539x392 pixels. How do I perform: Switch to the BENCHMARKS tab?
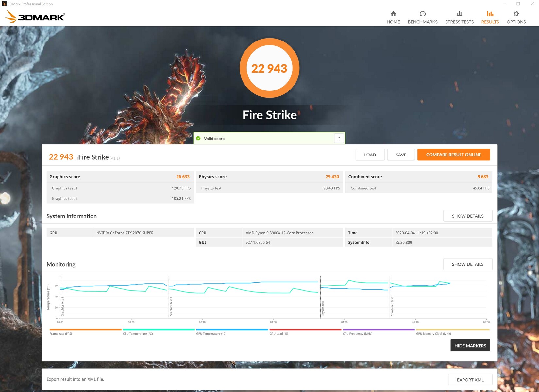click(423, 18)
